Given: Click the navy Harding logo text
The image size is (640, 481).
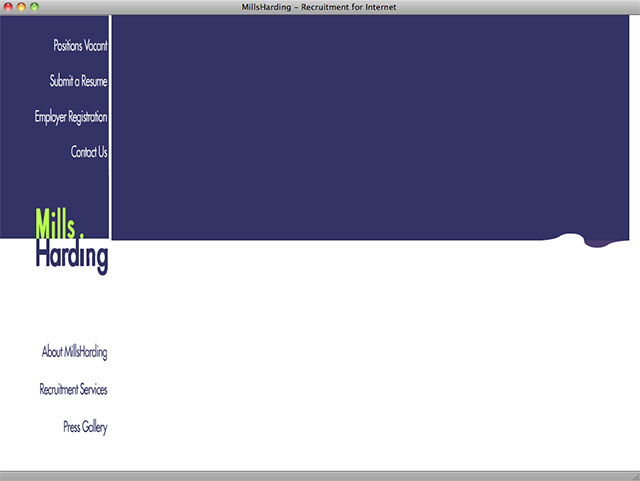Looking at the screenshot, I should [x=71, y=257].
